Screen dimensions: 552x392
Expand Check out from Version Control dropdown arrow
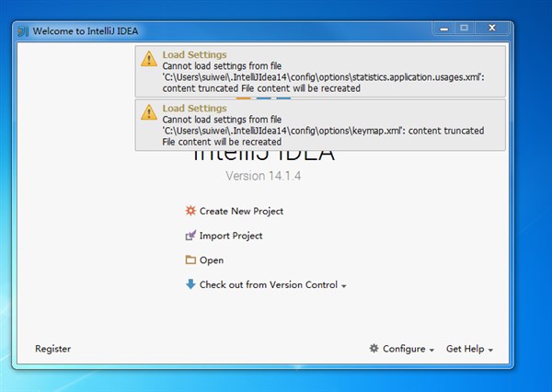tap(344, 286)
